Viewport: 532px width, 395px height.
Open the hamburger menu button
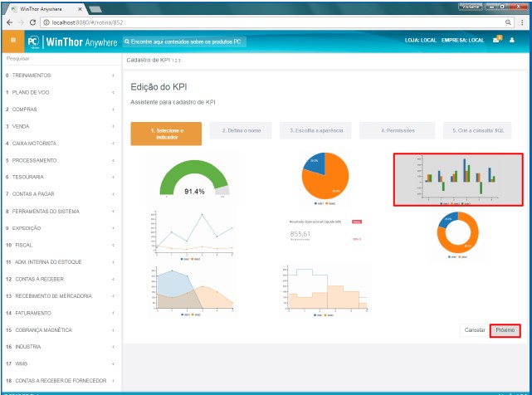pyautogui.click(x=13, y=41)
